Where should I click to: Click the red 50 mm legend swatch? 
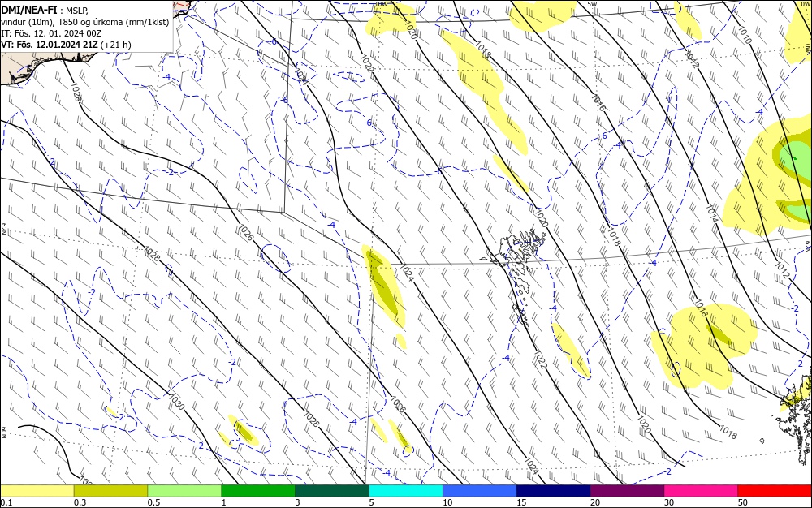pyautogui.click(x=775, y=491)
